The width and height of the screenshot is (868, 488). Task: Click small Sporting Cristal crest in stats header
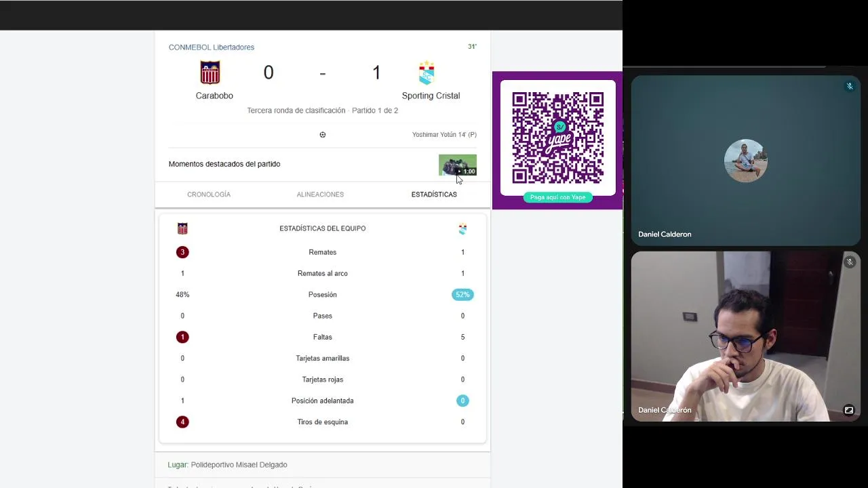[462, 229]
